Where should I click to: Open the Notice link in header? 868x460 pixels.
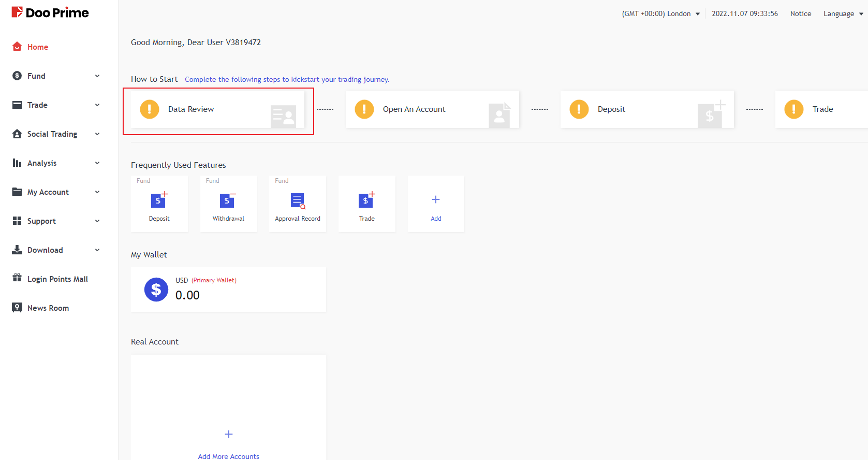800,14
